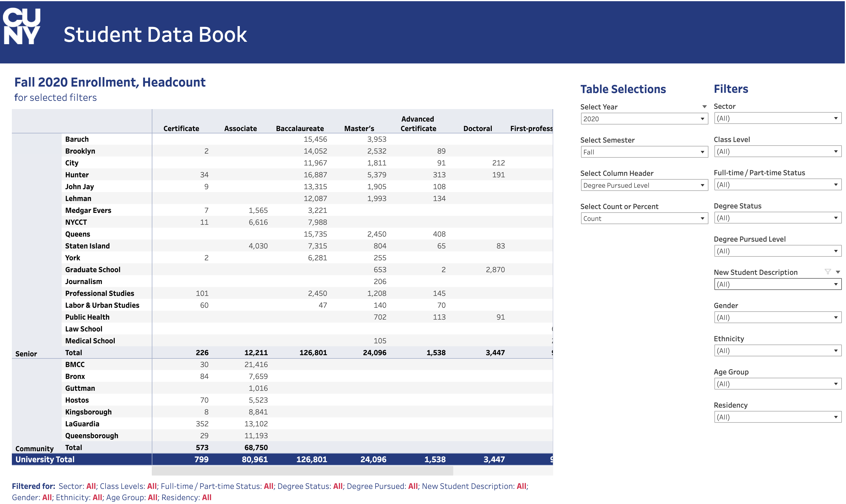Click the small arrow next to Select Year
The image size is (846, 504).
(x=704, y=107)
